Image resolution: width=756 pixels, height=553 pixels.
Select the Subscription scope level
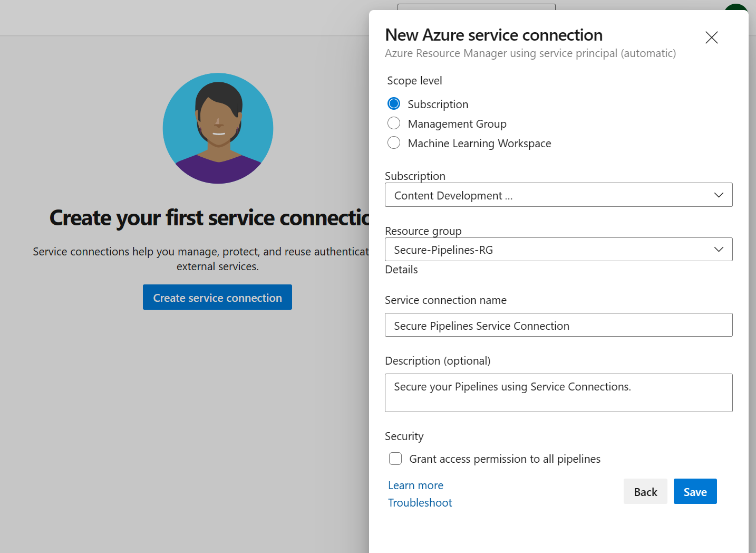394,103
